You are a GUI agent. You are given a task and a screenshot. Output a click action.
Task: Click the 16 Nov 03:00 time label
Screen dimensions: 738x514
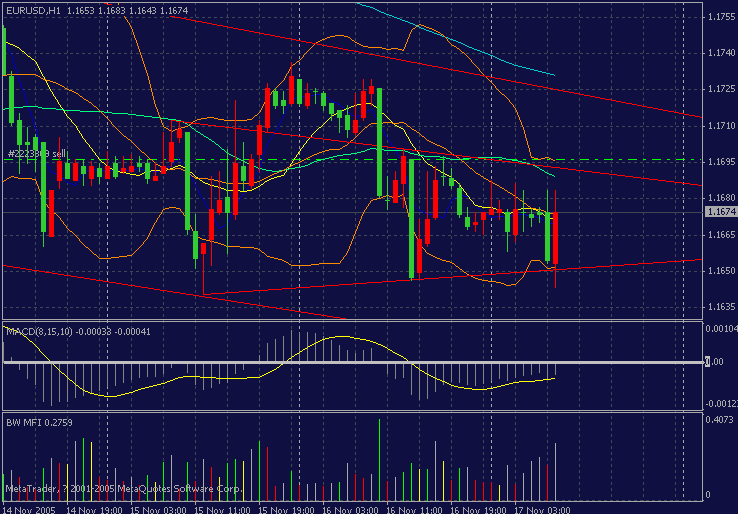click(350, 510)
